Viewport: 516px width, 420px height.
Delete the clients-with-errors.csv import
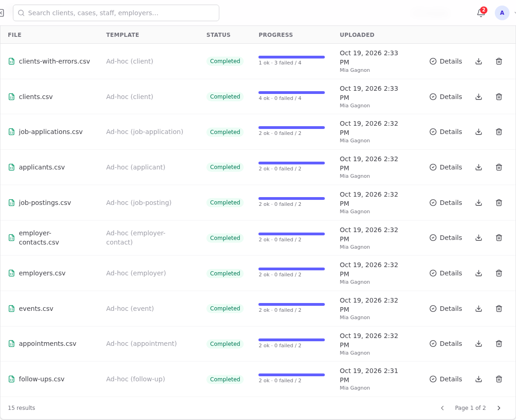[499, 61]
